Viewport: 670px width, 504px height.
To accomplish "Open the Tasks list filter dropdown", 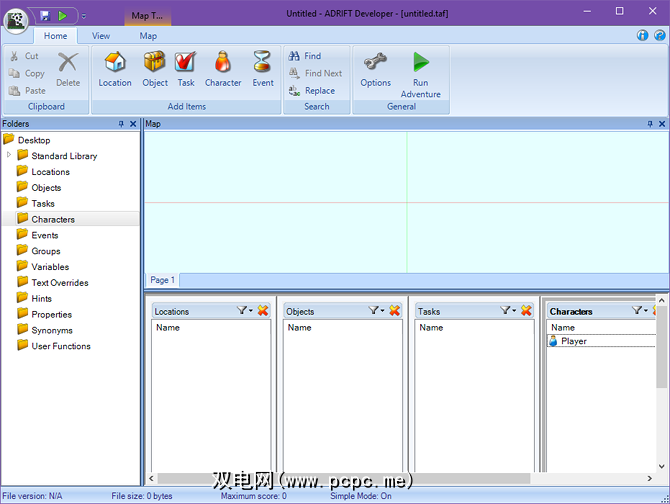I will pyautogui.click(x=508, y=311).
